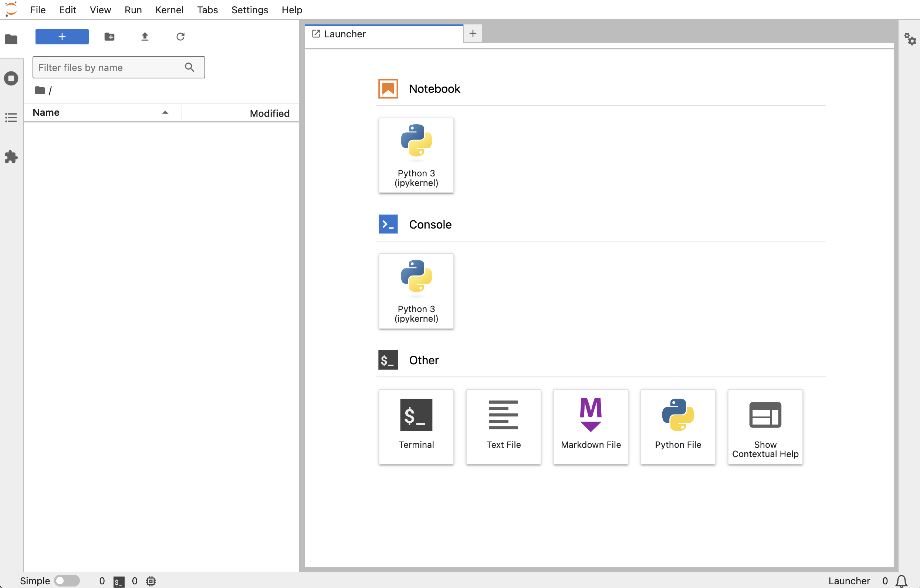The width and height of the screenshot is (920, 588).
Task: Open the Settings menu
Action: point(250,10)
